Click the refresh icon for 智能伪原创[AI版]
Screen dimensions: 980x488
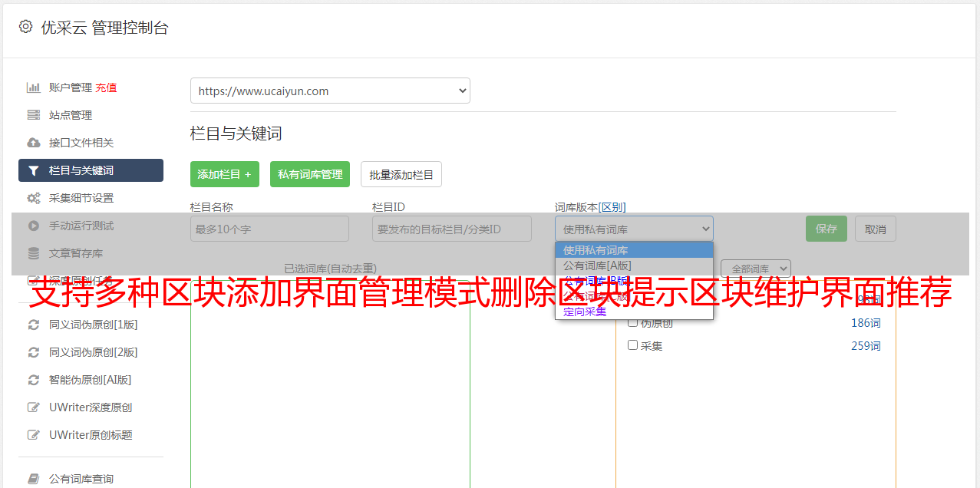[34, 380]
